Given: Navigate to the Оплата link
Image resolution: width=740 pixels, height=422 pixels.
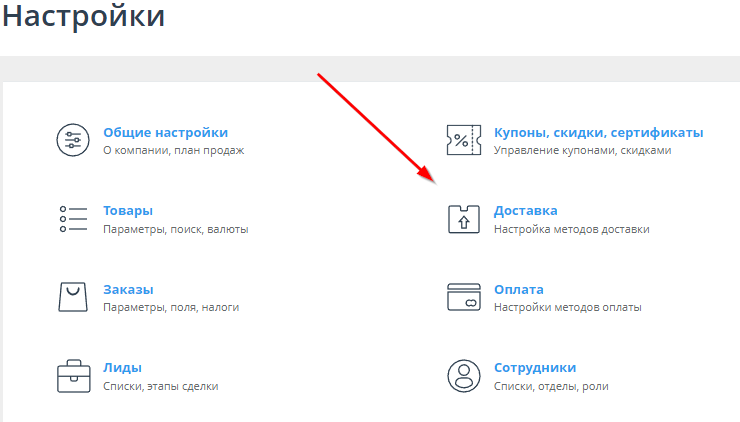Looking at the screenshot, I should click(x=519, y=289).
